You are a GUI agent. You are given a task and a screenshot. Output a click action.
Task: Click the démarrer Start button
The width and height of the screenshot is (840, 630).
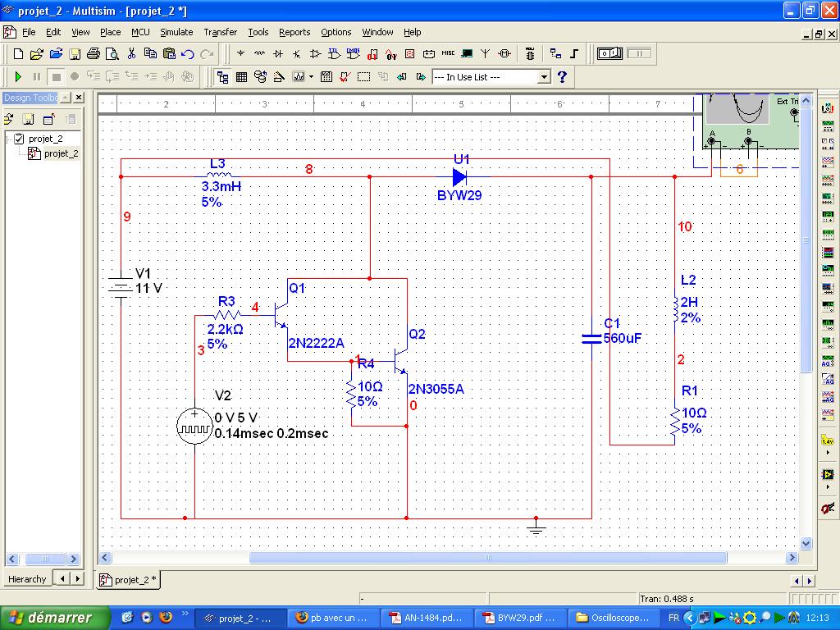(56, 618)
